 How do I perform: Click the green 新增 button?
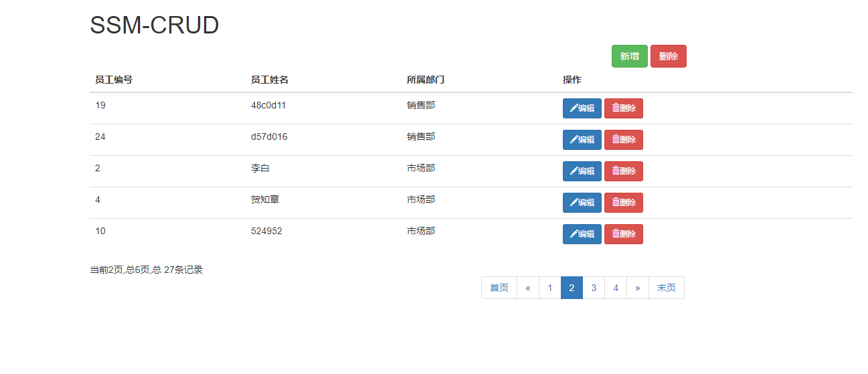(629, 56)
